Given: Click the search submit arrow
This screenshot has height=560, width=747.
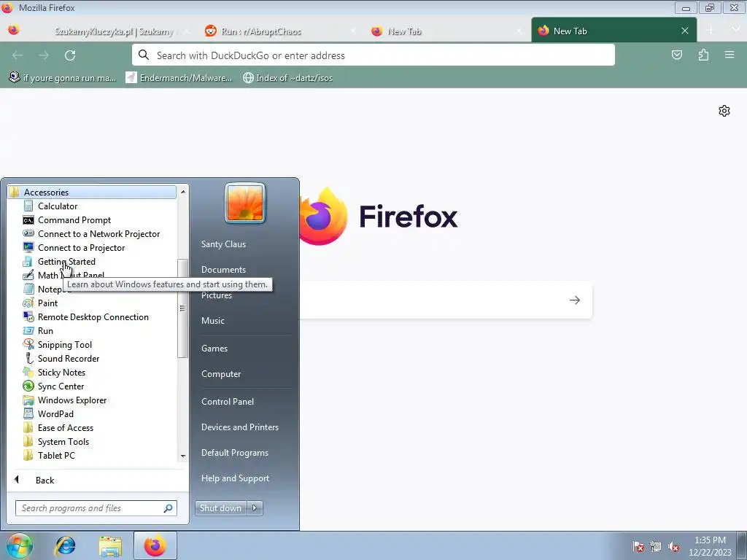Looking at the screenshot, I should (x=575, y=300).
